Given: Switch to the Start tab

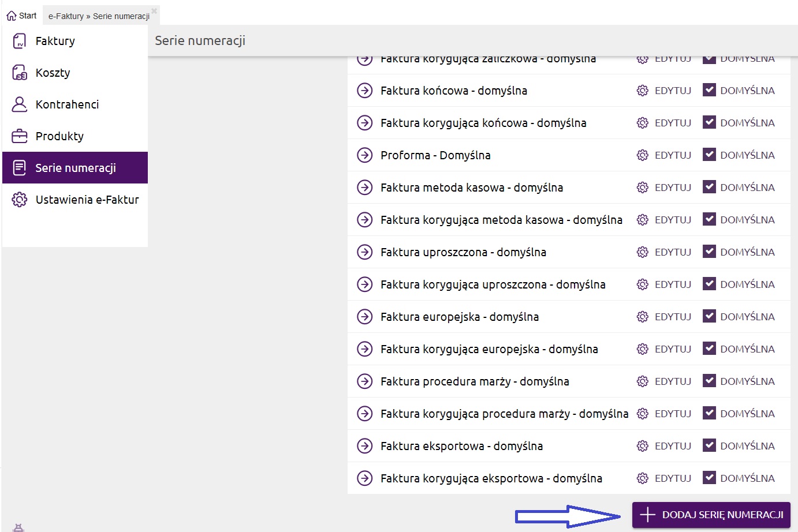Looking at the screenshot, I should [21, 16].
